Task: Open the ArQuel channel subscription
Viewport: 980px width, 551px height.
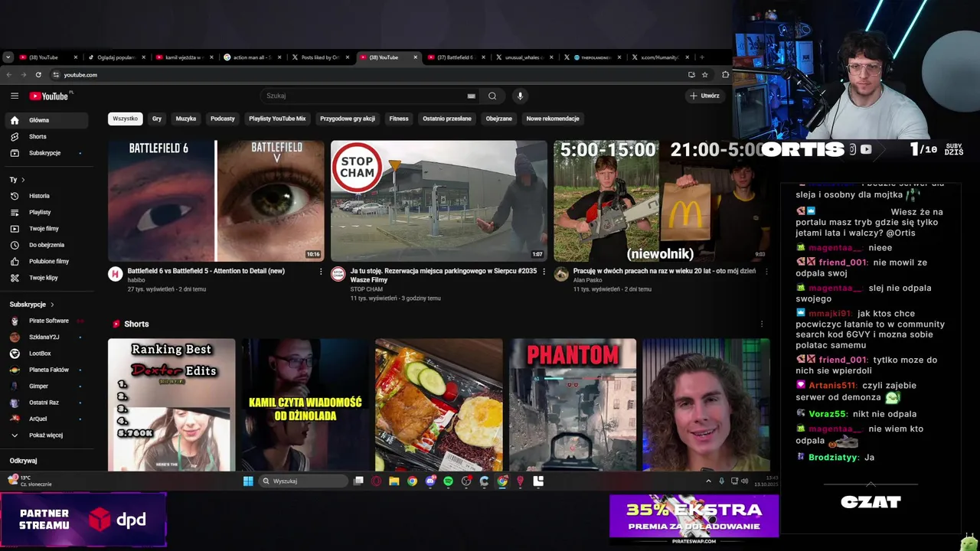Action: point(47,419)
